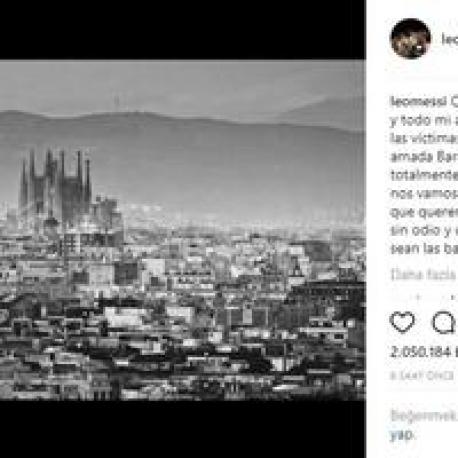Click the Sagrada Familia towers in the photo
This screenshot has width=458, height=458.
(56, 185)
